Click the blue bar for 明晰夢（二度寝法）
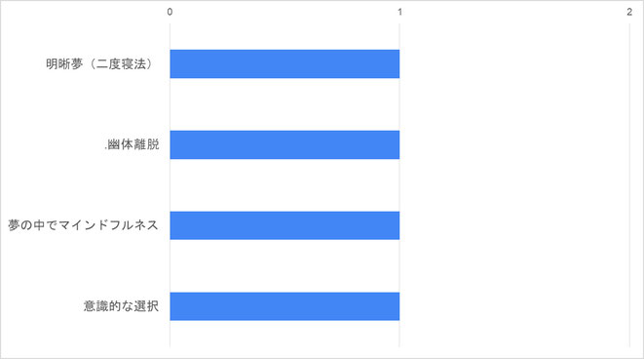644x359 pixels. (x=284, y=63)
